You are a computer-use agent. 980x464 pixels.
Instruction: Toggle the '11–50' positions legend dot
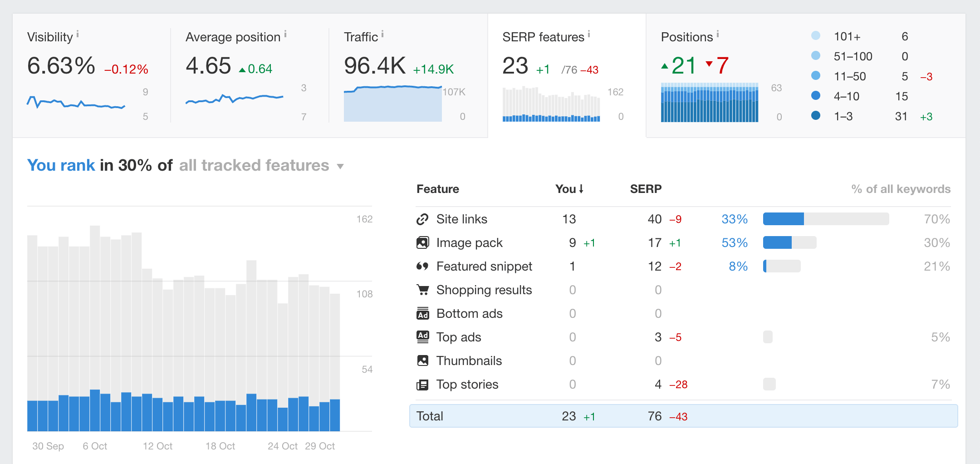(816, 76)
